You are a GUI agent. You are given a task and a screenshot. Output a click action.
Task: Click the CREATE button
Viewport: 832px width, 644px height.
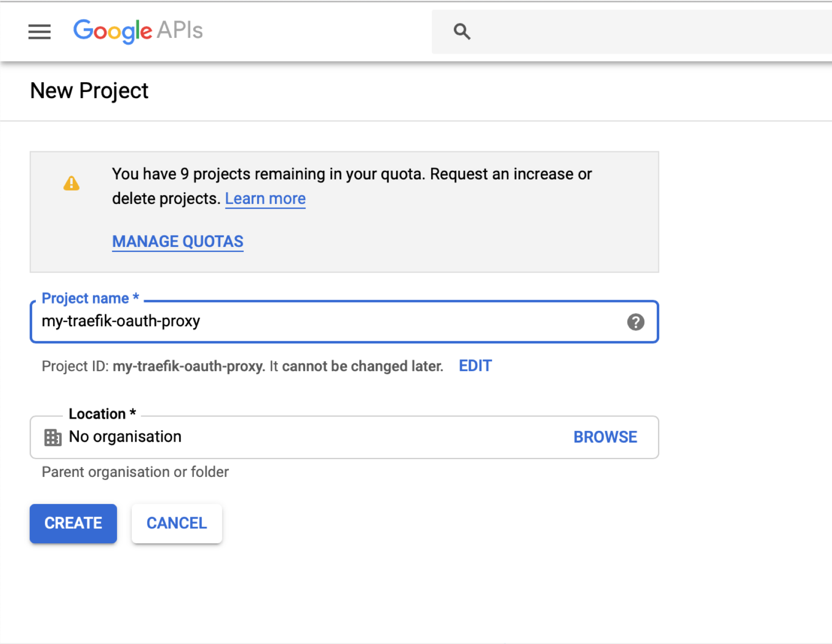(x=73, y=523)
